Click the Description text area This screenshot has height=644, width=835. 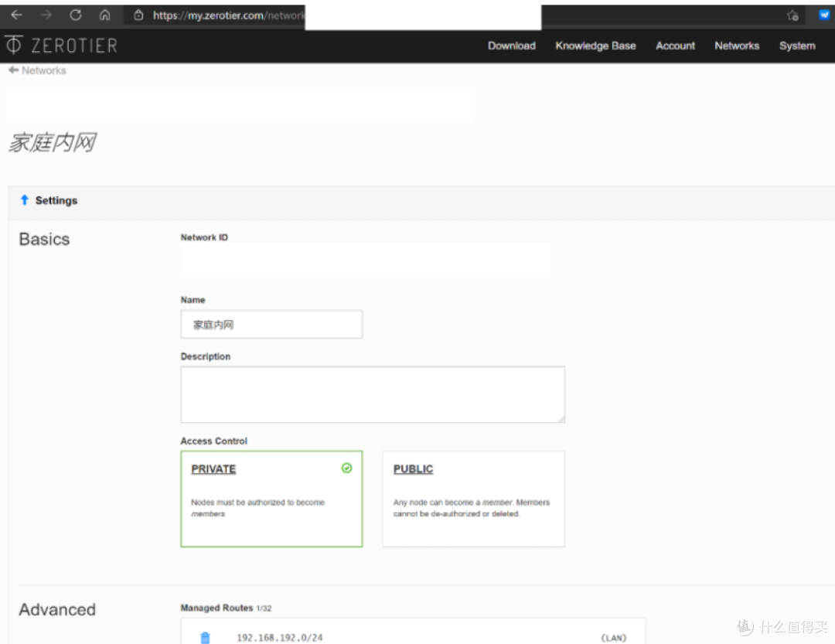[x=373, y=395]
